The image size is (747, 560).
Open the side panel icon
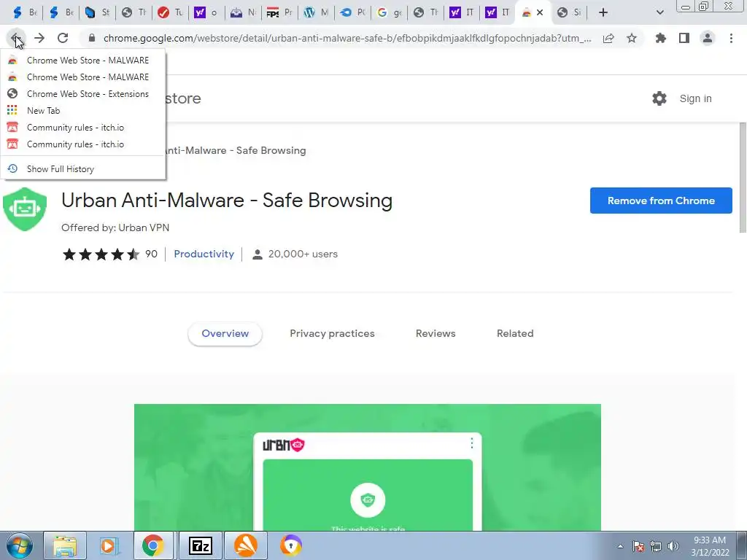684,38
